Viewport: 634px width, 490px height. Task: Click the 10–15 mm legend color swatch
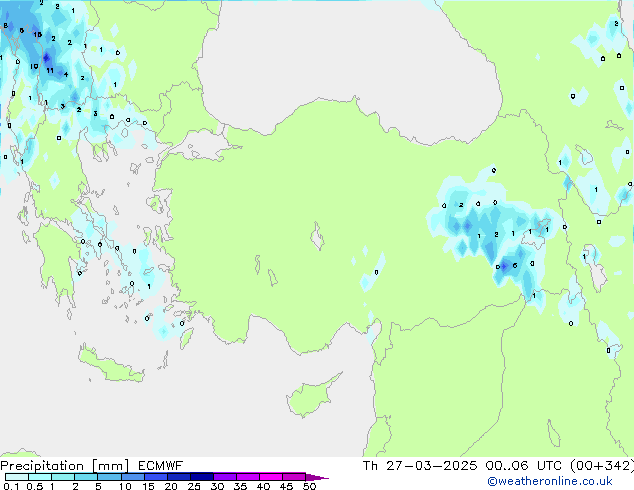click(132, 477)
